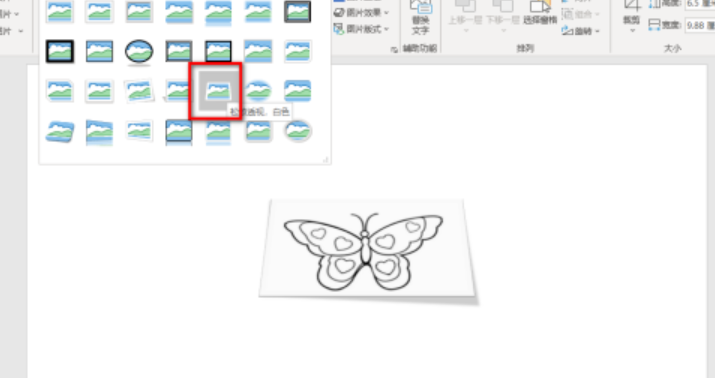Click the 替换文字 alt text icon
Image resolution: width=715 pixels, height=378 pixels.
[420, 17]
